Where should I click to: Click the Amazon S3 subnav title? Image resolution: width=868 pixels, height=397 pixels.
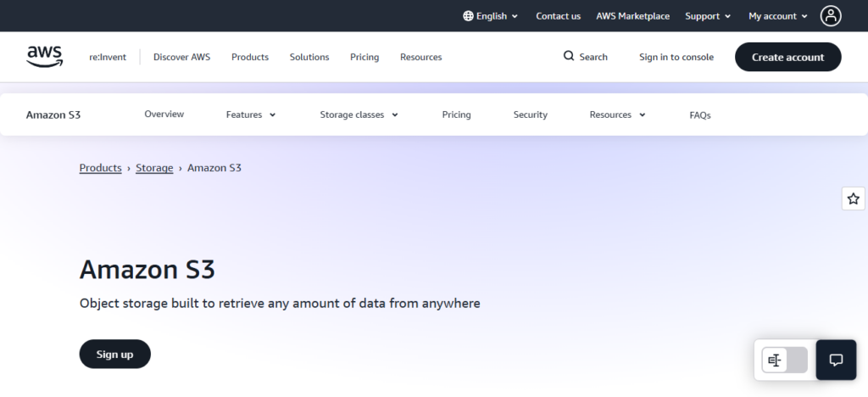(x=53, y=115)
